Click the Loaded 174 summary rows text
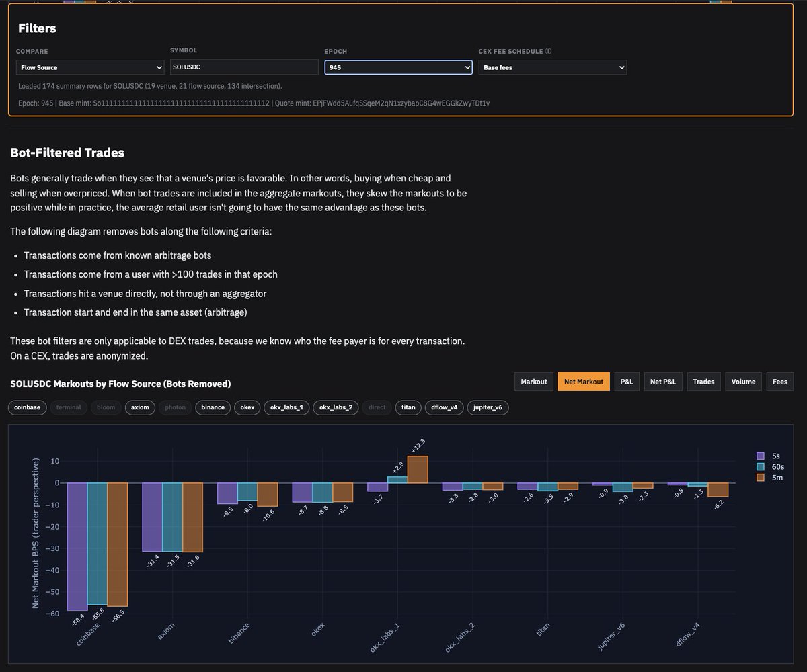Screen dimensions: 807x672 150,86
